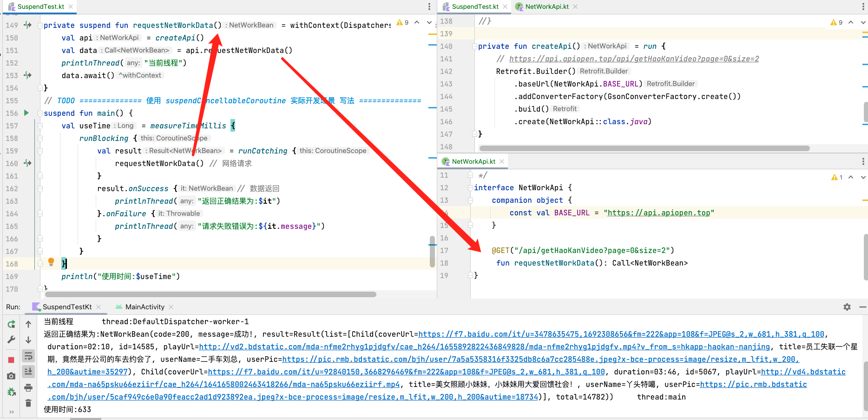
Task: Go to previous highlighted error in left editor
Action: tap(417, 22)
